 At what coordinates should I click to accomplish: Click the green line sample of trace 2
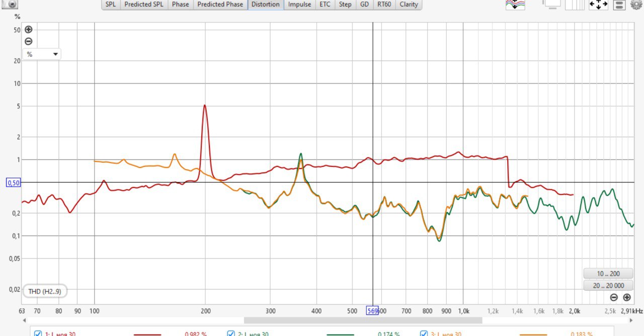point(341,334)
